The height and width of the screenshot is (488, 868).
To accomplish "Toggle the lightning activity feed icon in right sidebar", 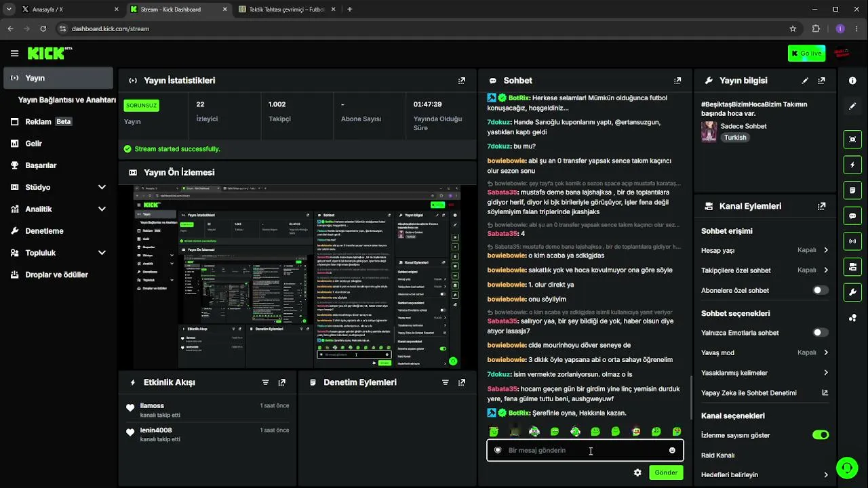I will pos(852,165).
